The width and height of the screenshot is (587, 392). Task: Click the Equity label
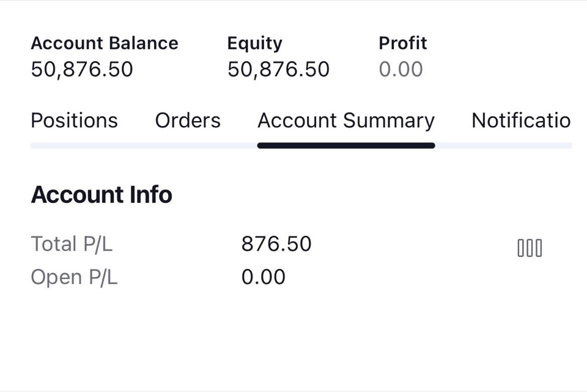(x=254, y=44)
